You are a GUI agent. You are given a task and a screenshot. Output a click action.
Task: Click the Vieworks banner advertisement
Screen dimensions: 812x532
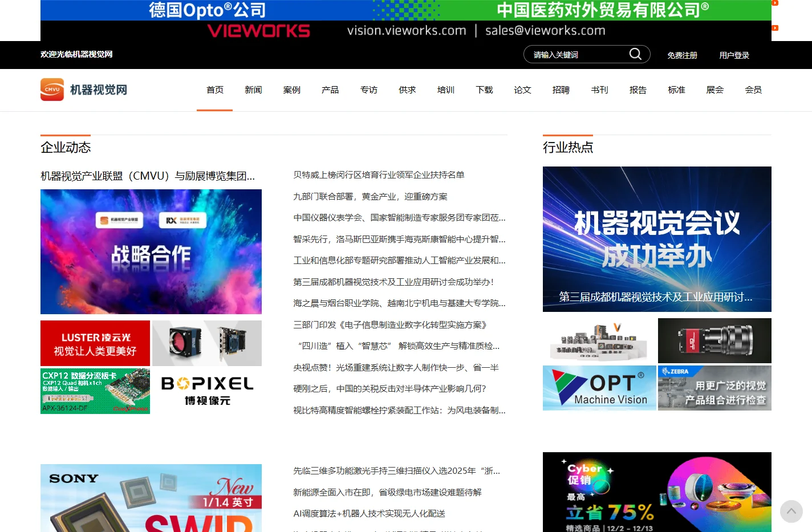(x=406, y=31)
